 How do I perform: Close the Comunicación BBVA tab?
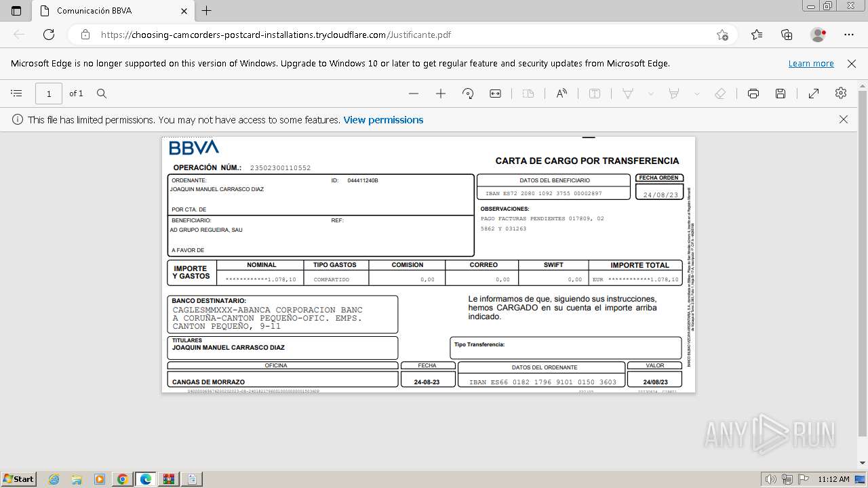(184, 11)
